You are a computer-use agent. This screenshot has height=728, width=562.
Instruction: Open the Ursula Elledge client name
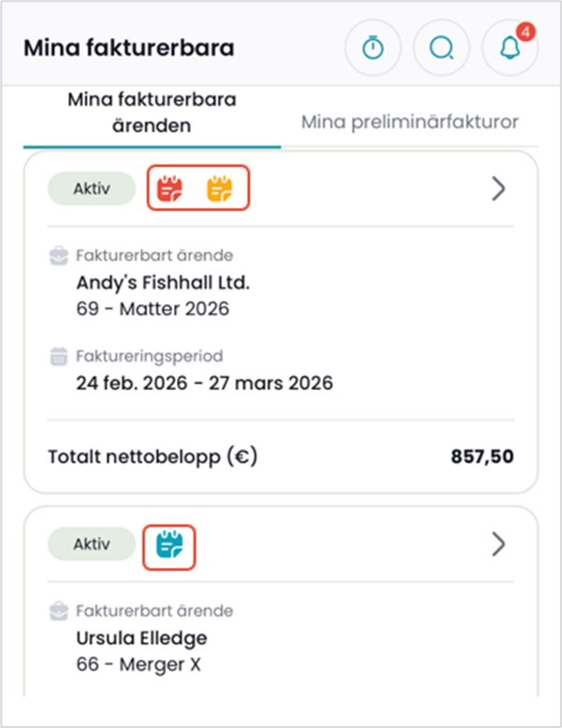tap(140, 638)
